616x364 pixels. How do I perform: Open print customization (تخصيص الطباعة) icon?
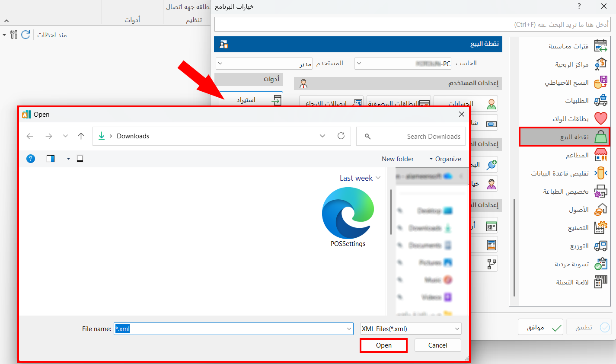click(x=600, y=191)
